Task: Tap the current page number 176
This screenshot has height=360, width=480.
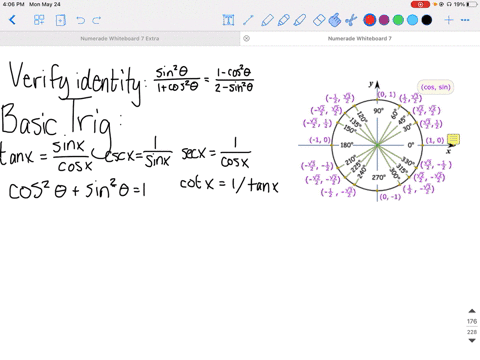Action: pyautogui.click(x=472, y=321)
